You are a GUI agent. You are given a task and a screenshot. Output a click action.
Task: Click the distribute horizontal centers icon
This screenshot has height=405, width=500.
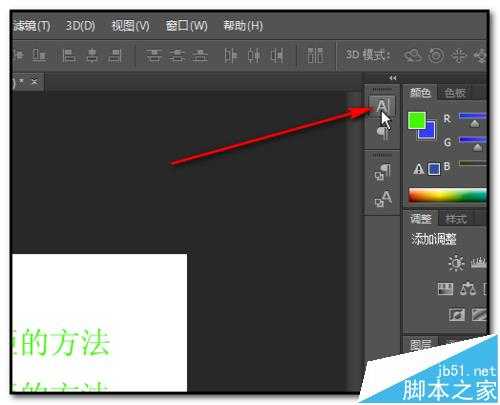point(254,56)
